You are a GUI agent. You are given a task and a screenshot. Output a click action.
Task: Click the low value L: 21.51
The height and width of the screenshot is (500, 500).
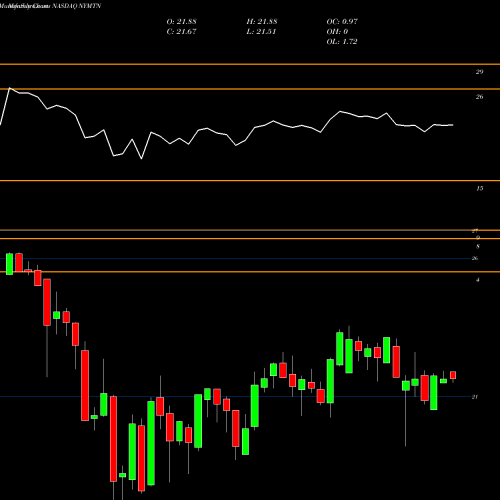[261, 32]
